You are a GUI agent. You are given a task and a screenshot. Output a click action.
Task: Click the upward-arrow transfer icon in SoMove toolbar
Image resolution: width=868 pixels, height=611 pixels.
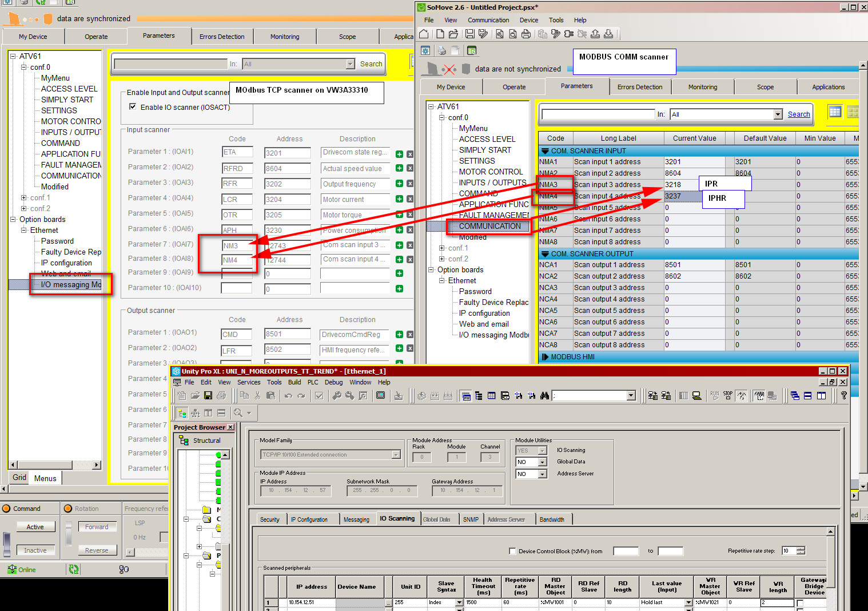[x=595, y=34]
